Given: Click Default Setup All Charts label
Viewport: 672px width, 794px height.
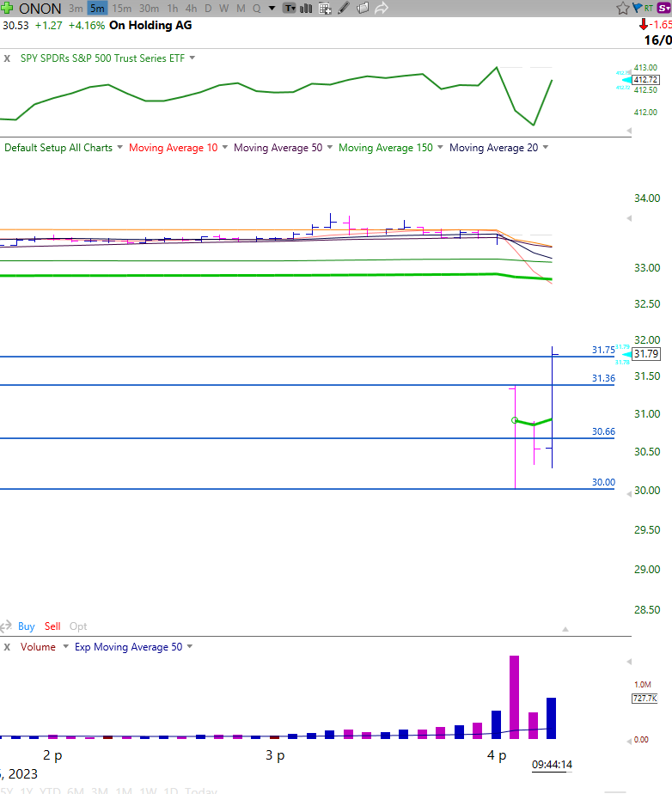Looking at the screenshot, I should tap(58, 147).
